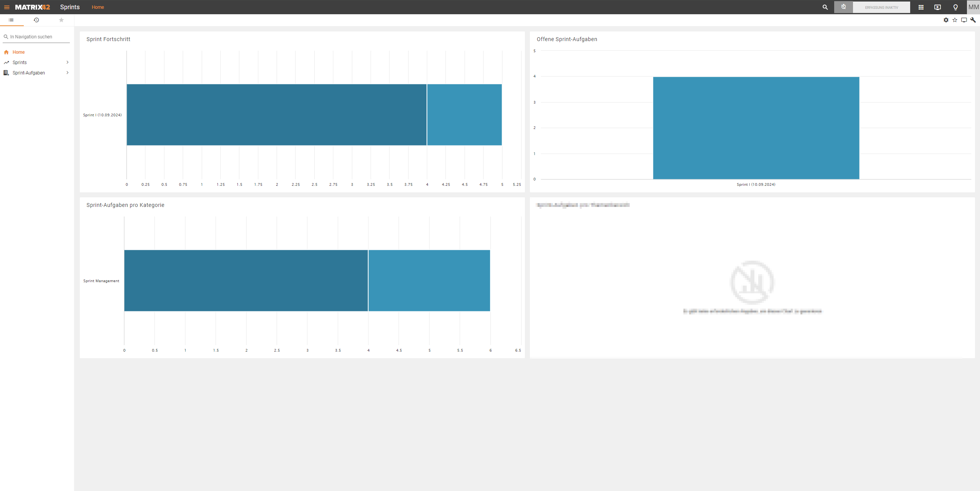Open dashboard settings gear icon
This screenshot has width=980, height=491.
(x=946, y=20)
